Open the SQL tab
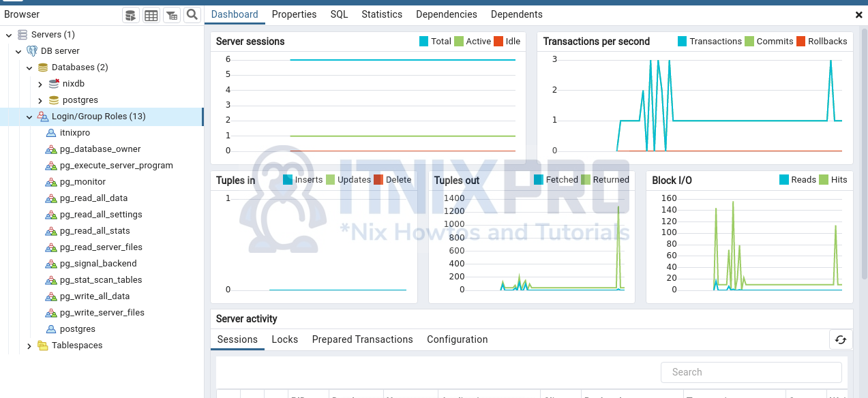Viewport: 868px width, 398px height. [x=339, y=14]
